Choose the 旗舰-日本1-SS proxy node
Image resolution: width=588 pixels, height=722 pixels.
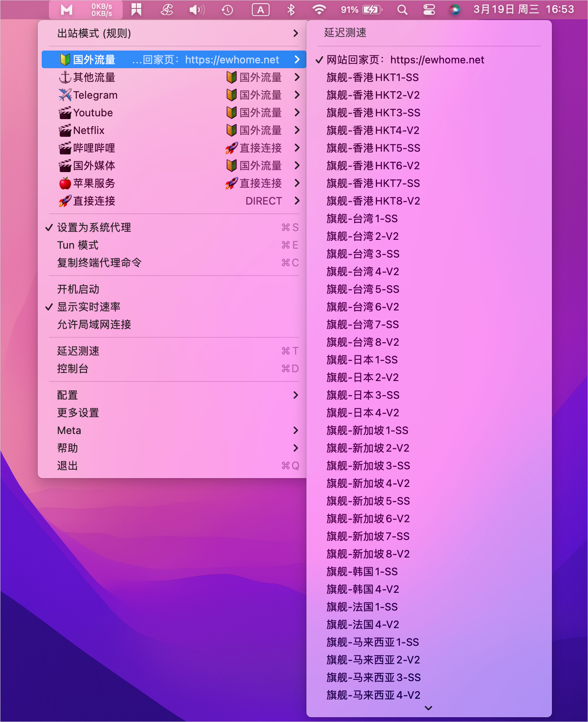[362, 360]
